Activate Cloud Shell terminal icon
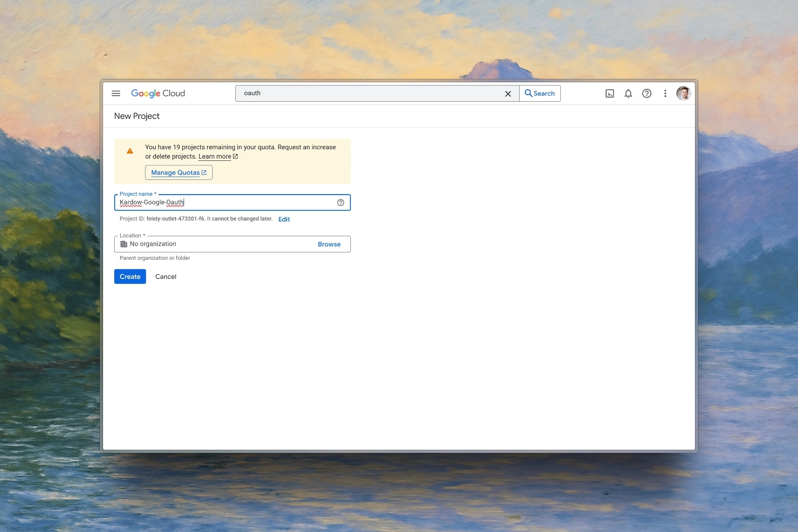 pos(610,94)
